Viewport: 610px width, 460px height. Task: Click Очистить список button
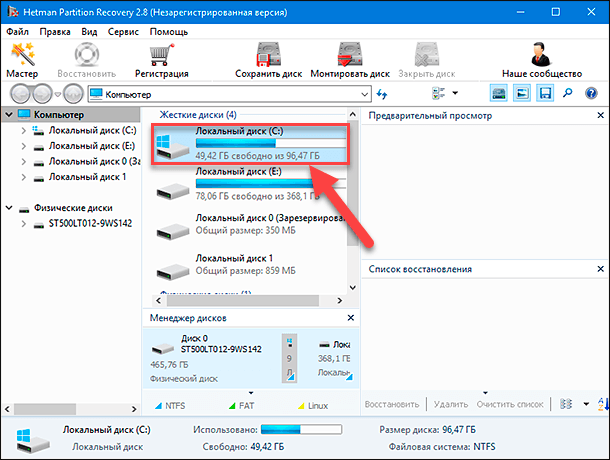[510, 404]
